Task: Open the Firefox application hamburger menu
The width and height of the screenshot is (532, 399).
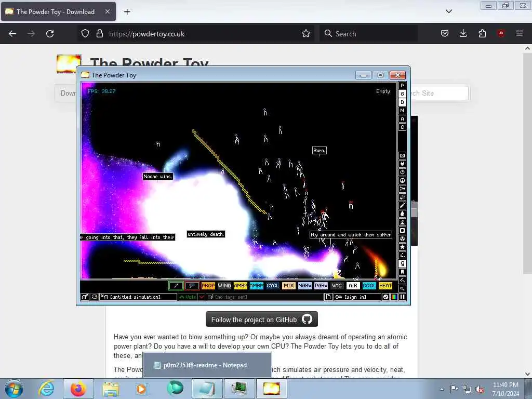Action: pyautogui.click(x=520, y=33)
